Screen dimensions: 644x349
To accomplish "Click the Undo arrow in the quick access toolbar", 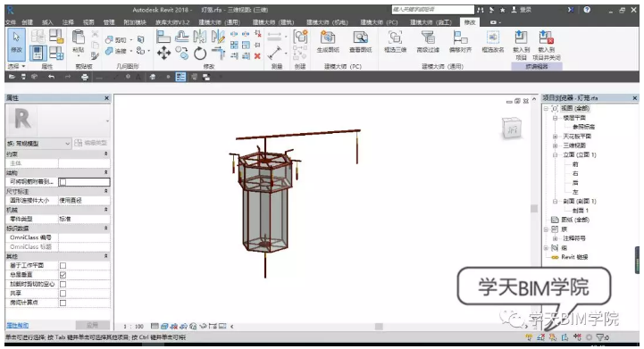I will click(51, 77).
